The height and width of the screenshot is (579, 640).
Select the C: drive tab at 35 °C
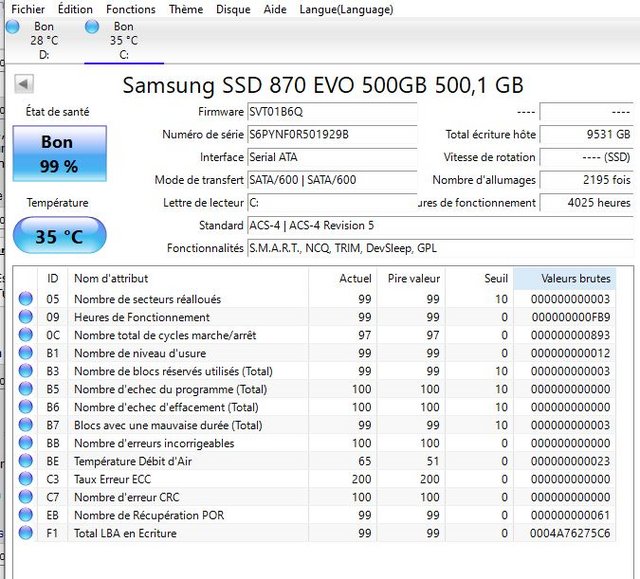tap(124, 41)
